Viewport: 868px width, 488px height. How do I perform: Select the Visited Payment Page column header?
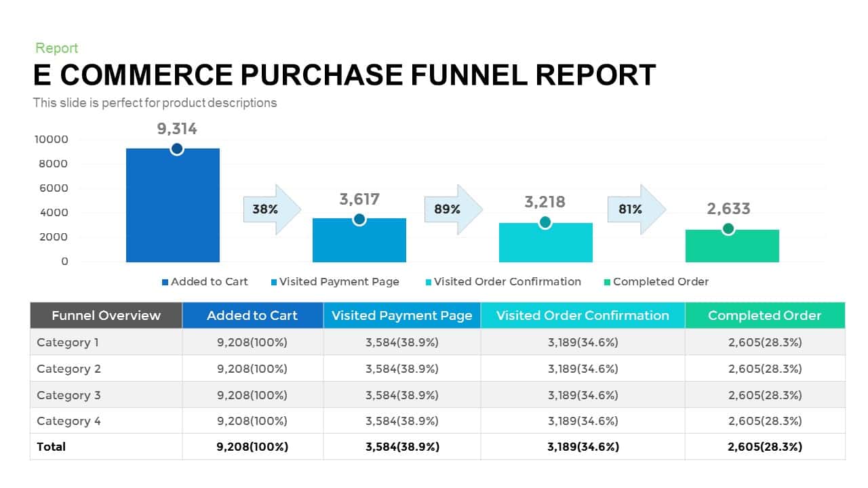pyautogui.click(x=402, y=316)
